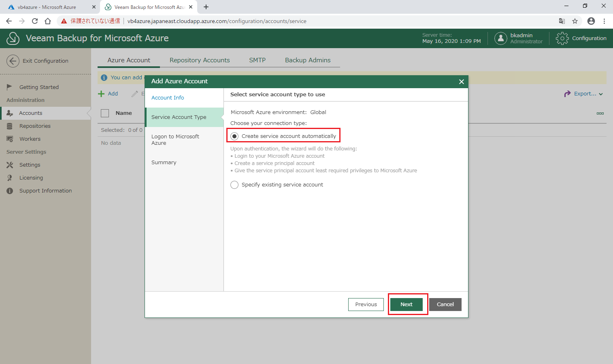Viewport: 613px width, 364px height.
Task: Switch to Azure Account tab
Action: click(x=129, y=60)
